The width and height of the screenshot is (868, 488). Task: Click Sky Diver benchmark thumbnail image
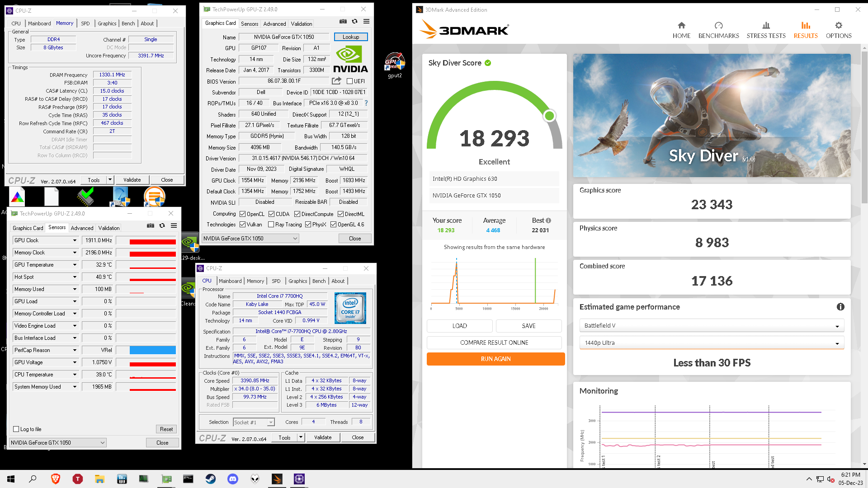coord(712,115)
